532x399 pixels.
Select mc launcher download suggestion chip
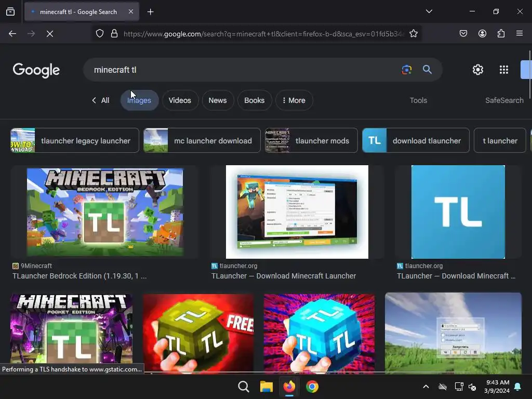202,140
